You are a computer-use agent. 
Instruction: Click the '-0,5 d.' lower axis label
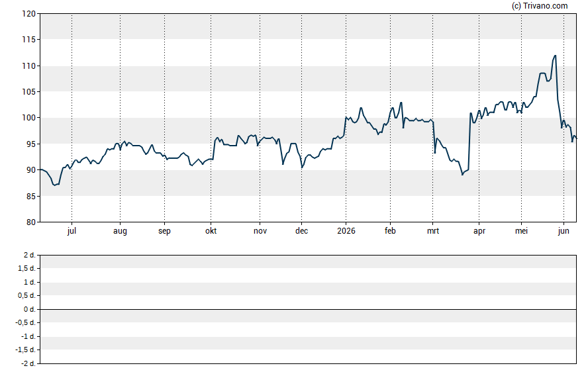tap(26, 322)
